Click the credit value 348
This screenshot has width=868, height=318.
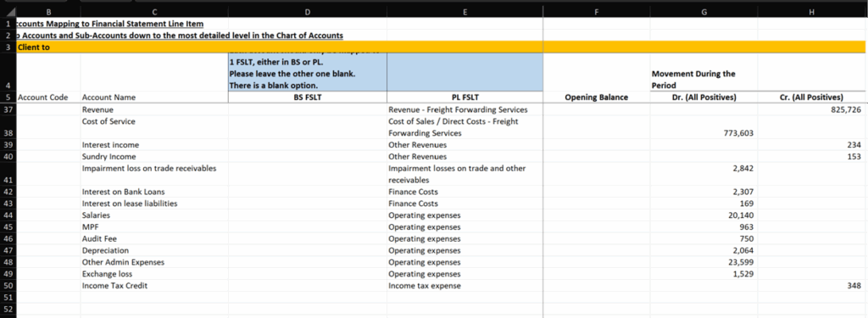coord(854,286)
